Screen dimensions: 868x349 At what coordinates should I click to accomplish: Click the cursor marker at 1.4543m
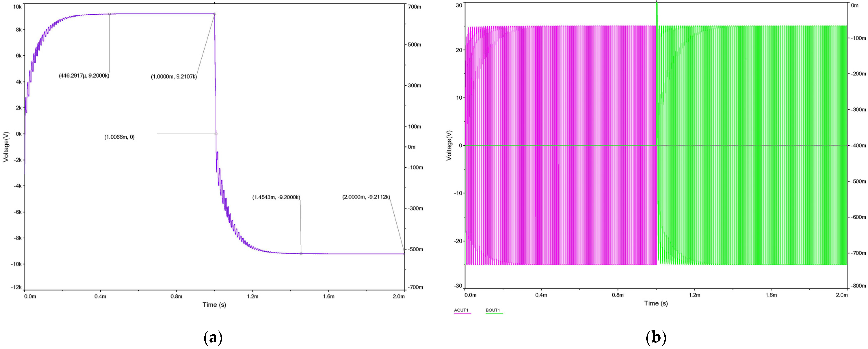[301, 254]
